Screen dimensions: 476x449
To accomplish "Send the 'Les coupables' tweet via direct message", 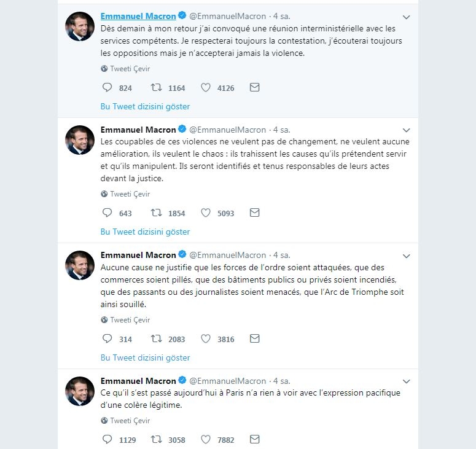I will point(254,213).
